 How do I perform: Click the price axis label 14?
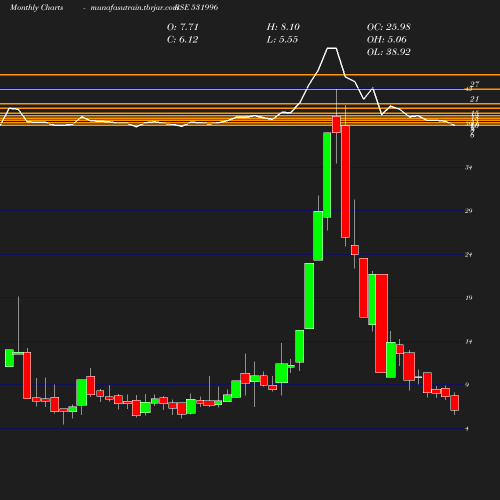(469, 341)
